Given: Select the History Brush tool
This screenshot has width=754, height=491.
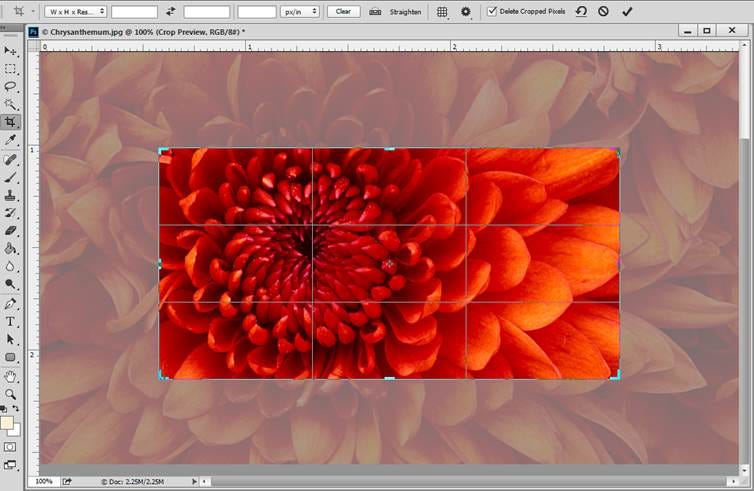Looking at the screenshot, I should (10, 213).
